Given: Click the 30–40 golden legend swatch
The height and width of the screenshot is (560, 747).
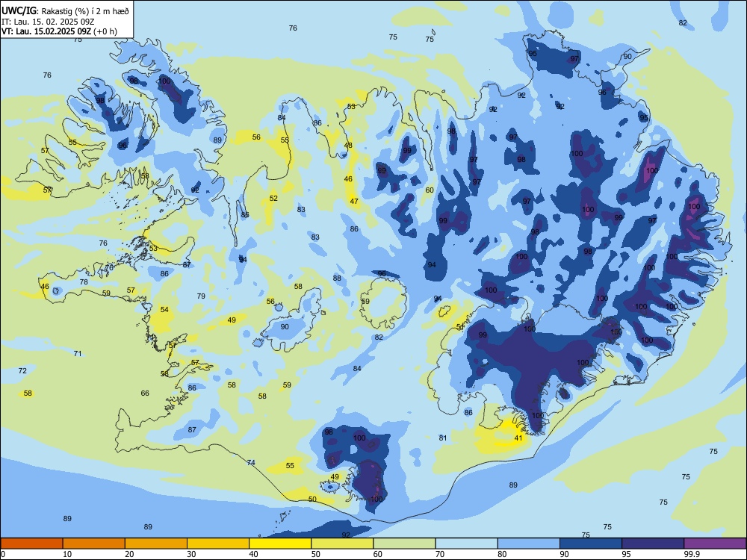Looking at the screenshot, I should [x=218, y=544].
